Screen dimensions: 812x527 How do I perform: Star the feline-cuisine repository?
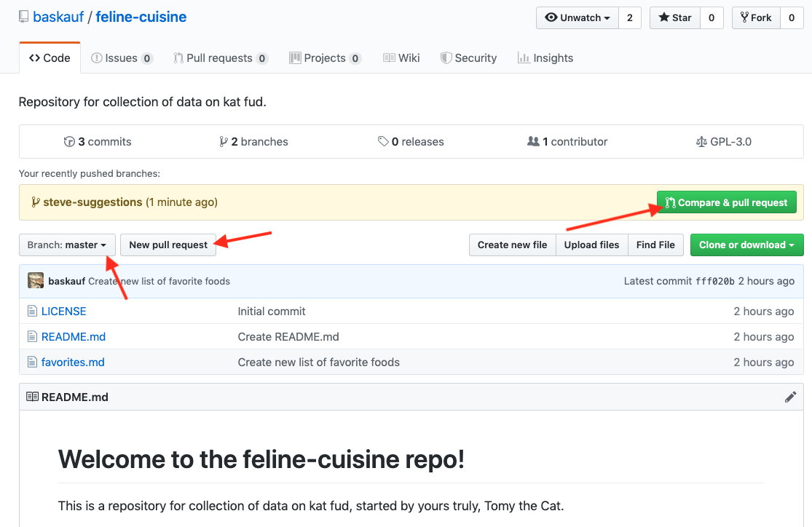coord(675,17)
